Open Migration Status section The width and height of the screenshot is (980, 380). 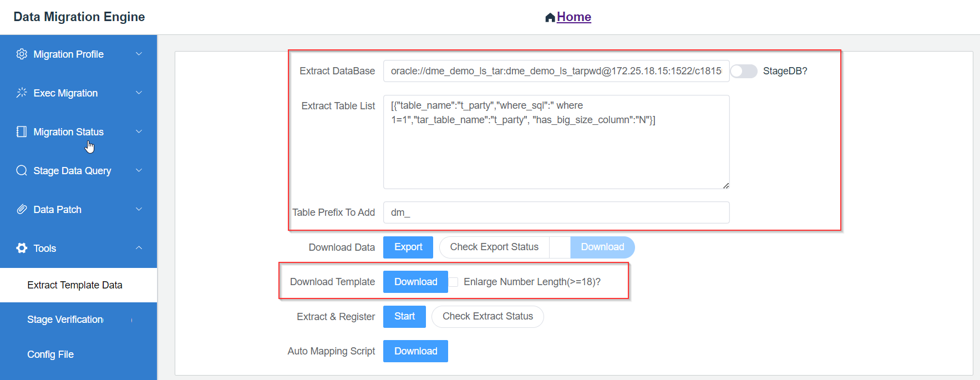(78, 131)
